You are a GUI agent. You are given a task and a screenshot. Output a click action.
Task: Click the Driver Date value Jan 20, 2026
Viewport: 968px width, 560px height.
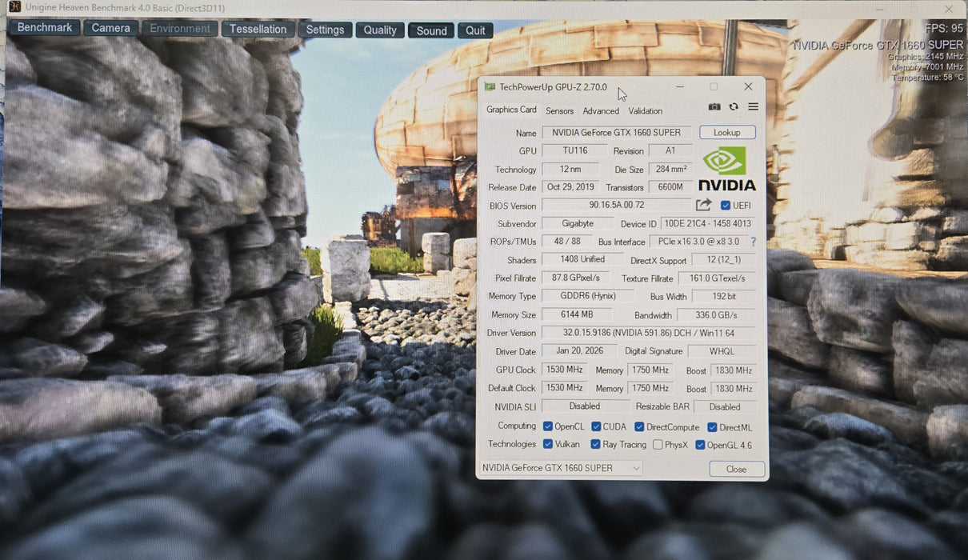579,351
